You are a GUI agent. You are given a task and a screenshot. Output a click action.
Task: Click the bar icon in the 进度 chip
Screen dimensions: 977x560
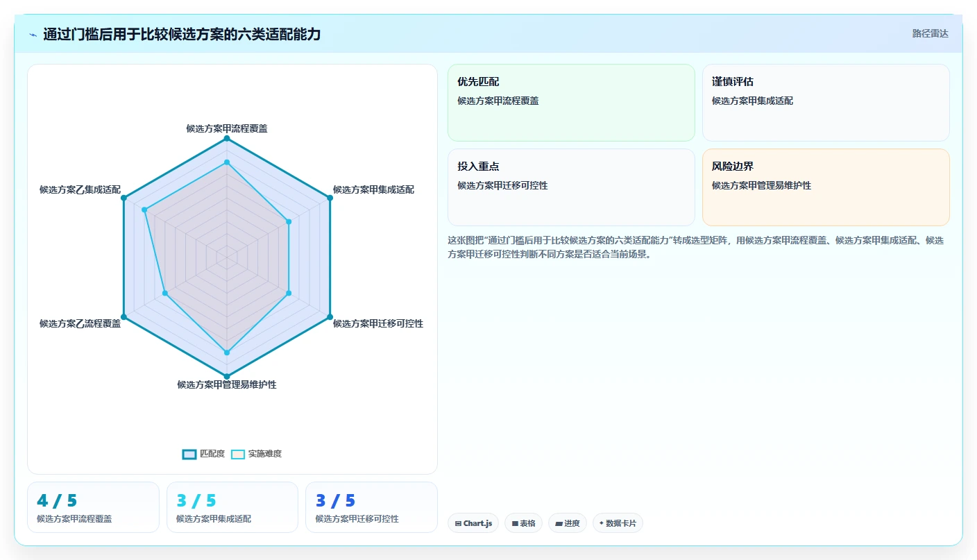[559, 523]
